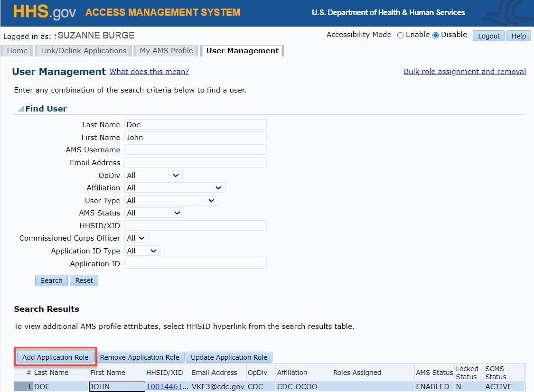Click the Remove Application Role button
This screenshot has height=392, width=534.
tap(140, 357)
